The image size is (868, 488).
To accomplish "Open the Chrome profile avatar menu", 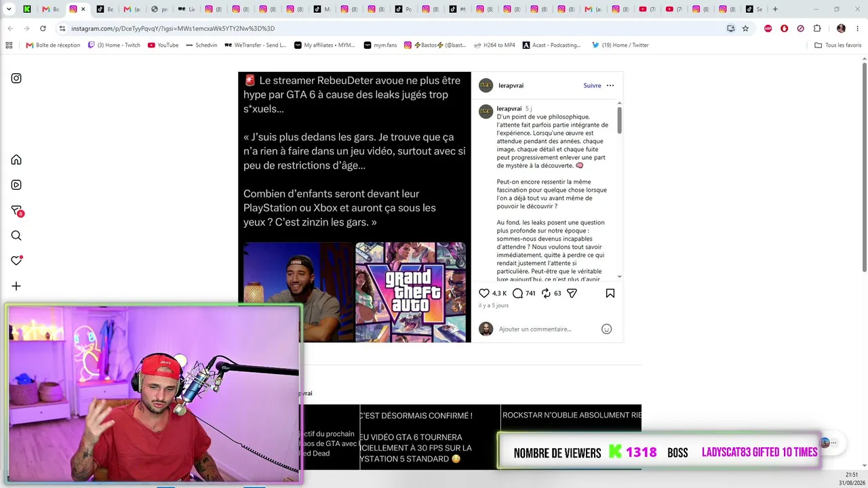I will pyautogui.click(x=842, y=28).
